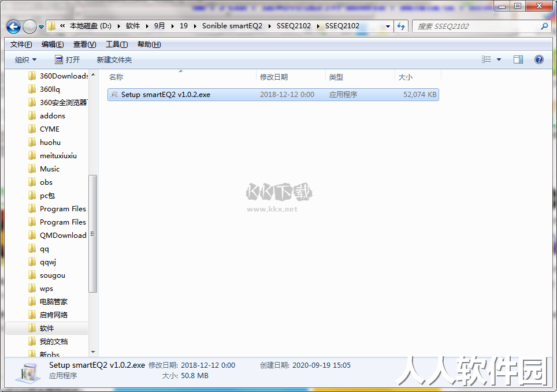Open the 文件(F) menu
This screenshot has width=557, height=392.
[21, 44]
